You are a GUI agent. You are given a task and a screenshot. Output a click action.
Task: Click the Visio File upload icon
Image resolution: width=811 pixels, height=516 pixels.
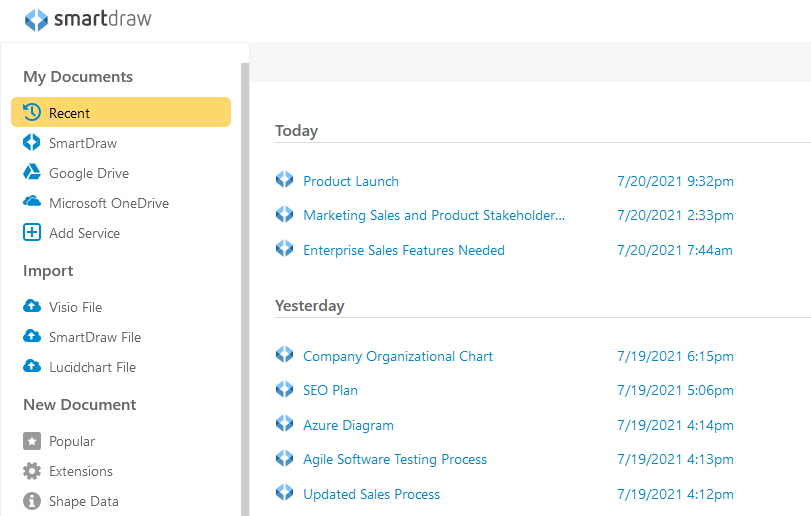coord(32,307)
